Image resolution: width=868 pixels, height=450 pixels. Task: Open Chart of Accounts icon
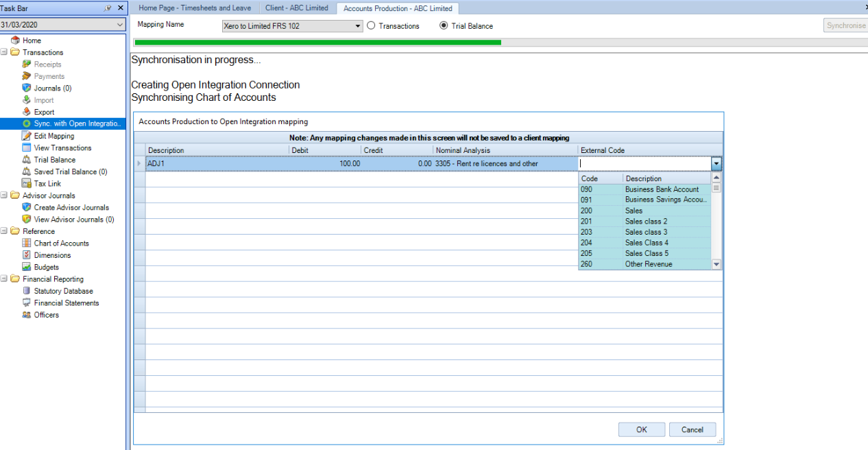(x=27, y=243)
